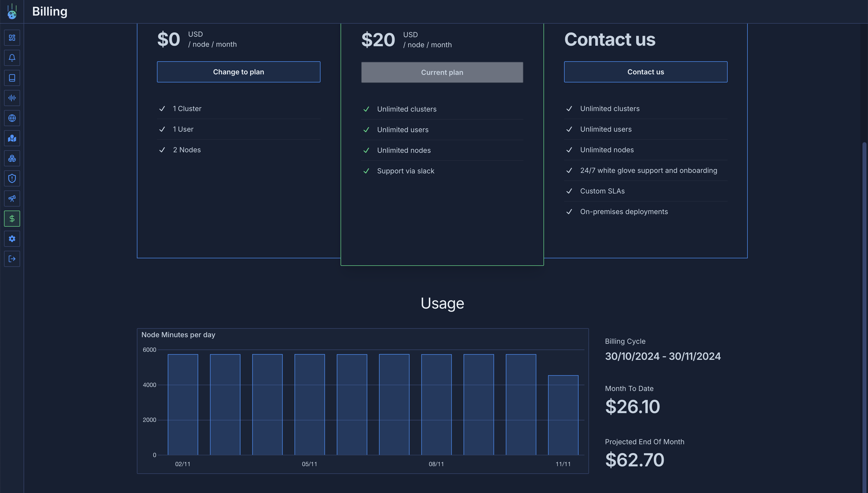Click the 08/11 bar in the chart
This screenshot has height=493, width=868.
436,405
